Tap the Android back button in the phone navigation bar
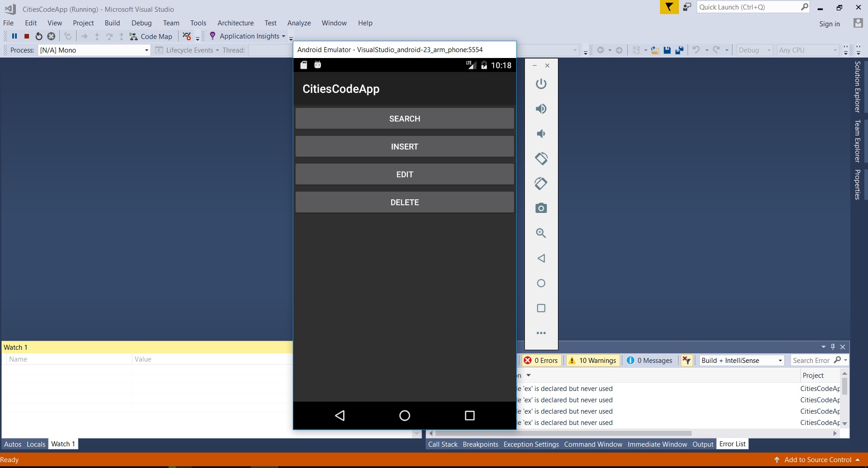This screenshot has width=868, height=468. 340,415
